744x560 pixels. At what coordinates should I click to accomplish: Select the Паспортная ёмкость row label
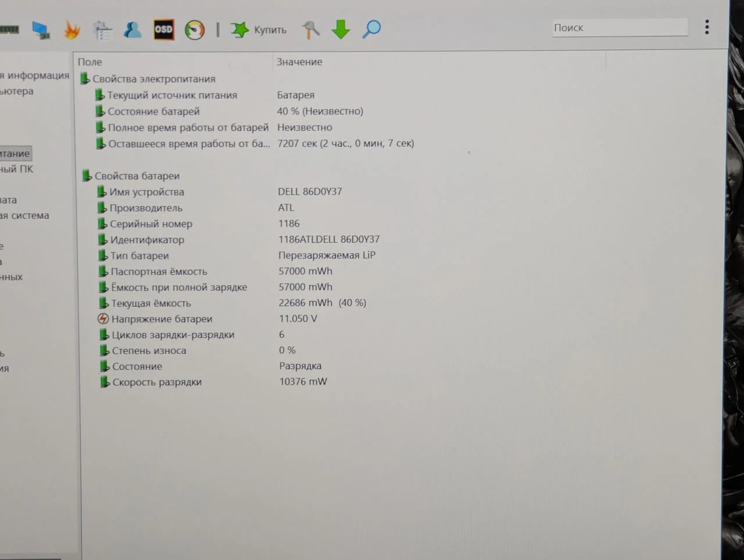coord(159,271)
